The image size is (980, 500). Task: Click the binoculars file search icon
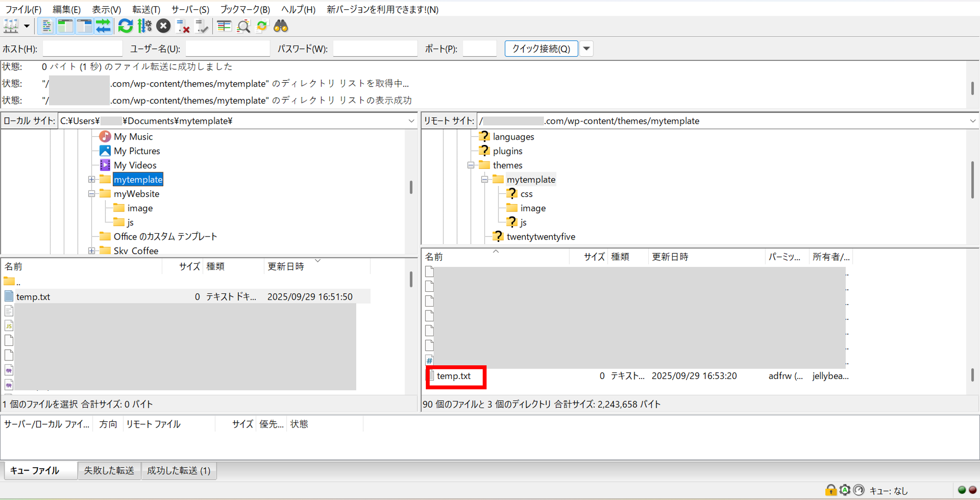281,26
